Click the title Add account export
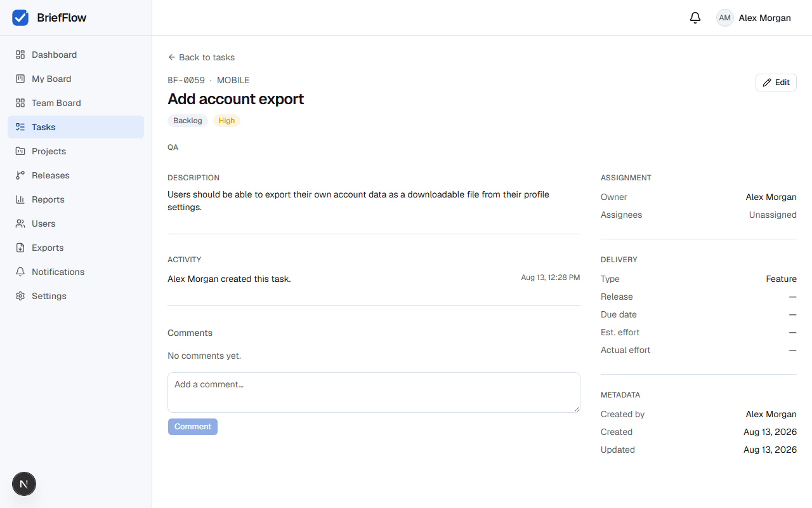This screenshot has height=508, width=812. click(236, 99)
